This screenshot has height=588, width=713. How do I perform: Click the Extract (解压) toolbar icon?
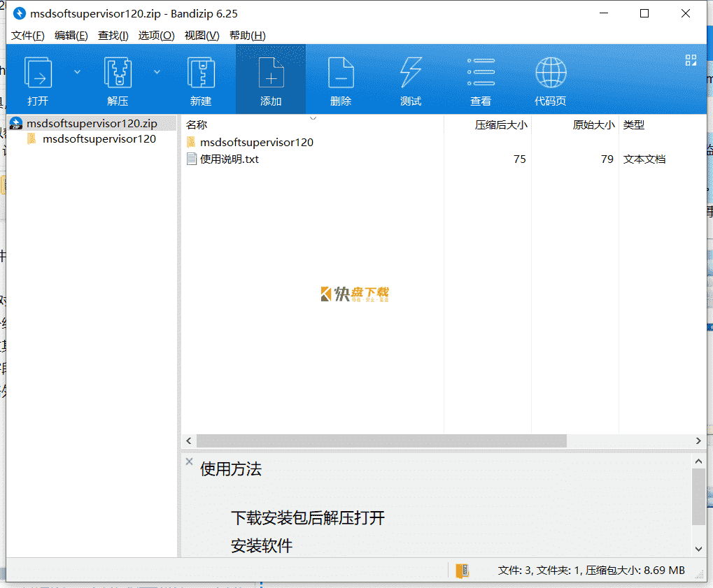118,72
